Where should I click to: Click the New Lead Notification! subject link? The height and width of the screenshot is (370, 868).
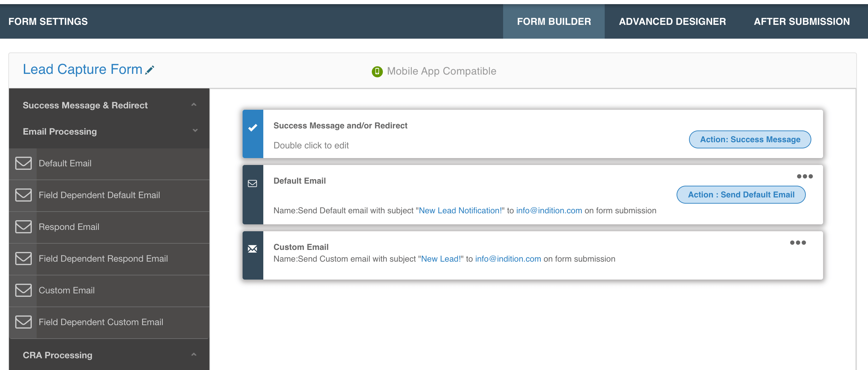pyautogui.click(x=460, y=211)
